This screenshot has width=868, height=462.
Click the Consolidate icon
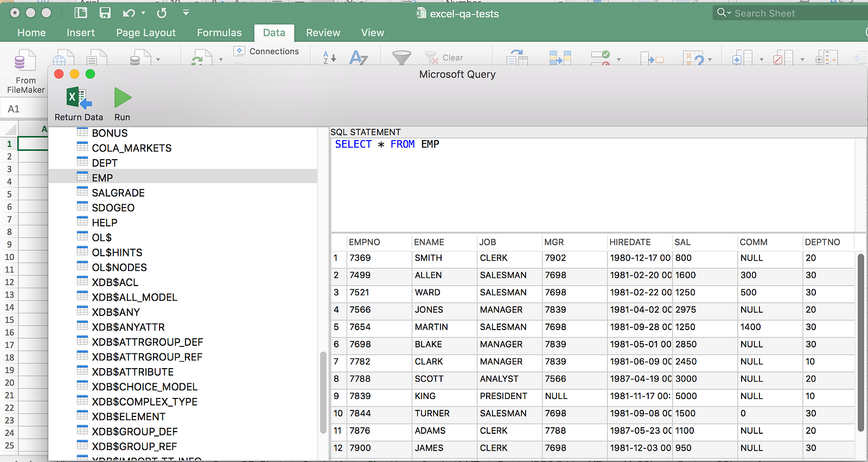pos(652,58)
